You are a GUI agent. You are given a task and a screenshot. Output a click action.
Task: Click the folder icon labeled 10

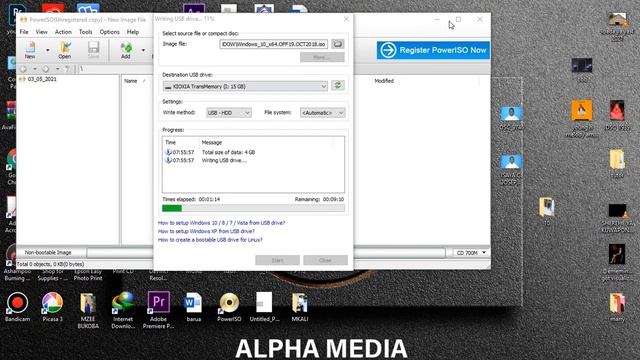pos(547,211)
